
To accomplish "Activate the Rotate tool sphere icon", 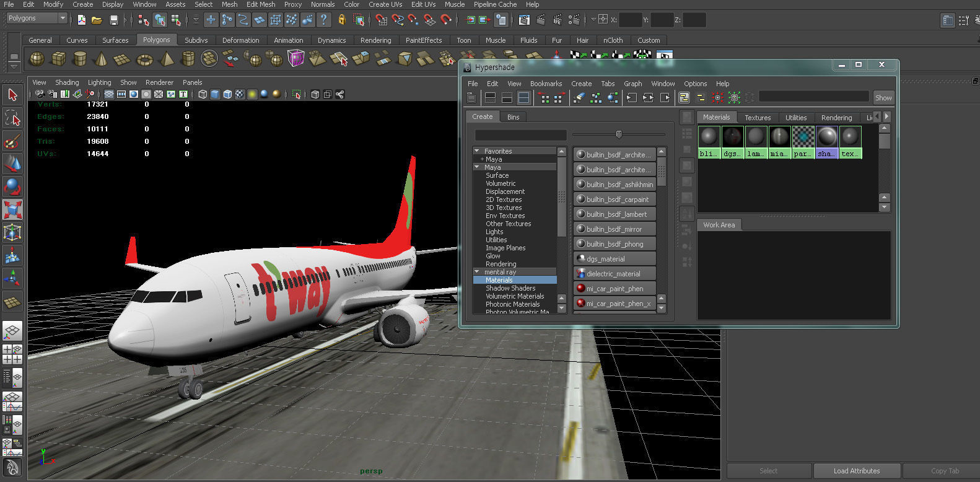I will (12, 186).
